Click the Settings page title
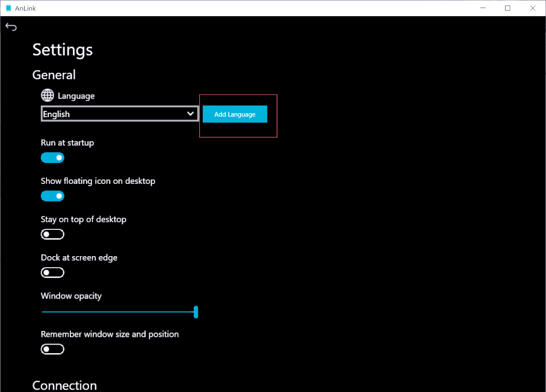Image resolution: width=546 pixels, height=392 pixels. pyautogui.click(x=63, y=50)
